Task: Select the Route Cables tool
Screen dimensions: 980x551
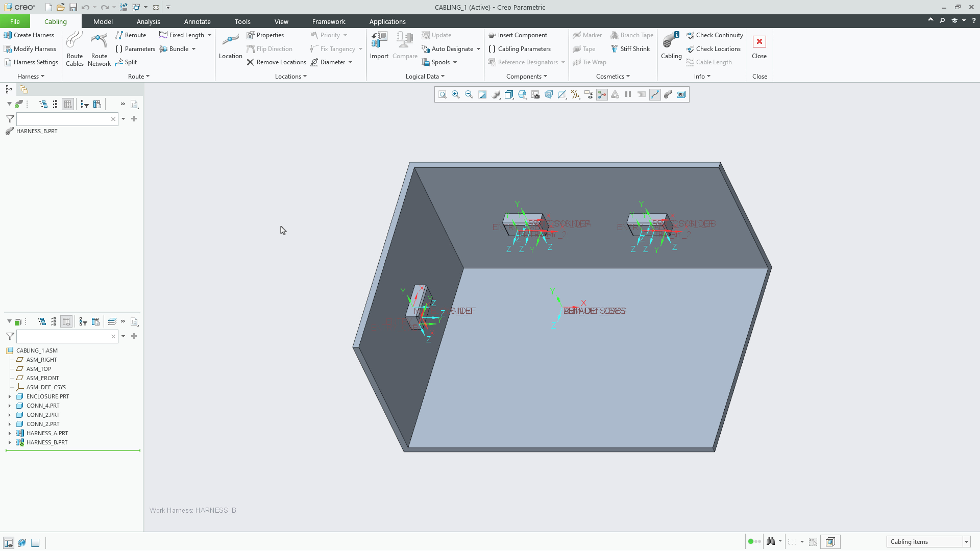Action: (75, 47)
